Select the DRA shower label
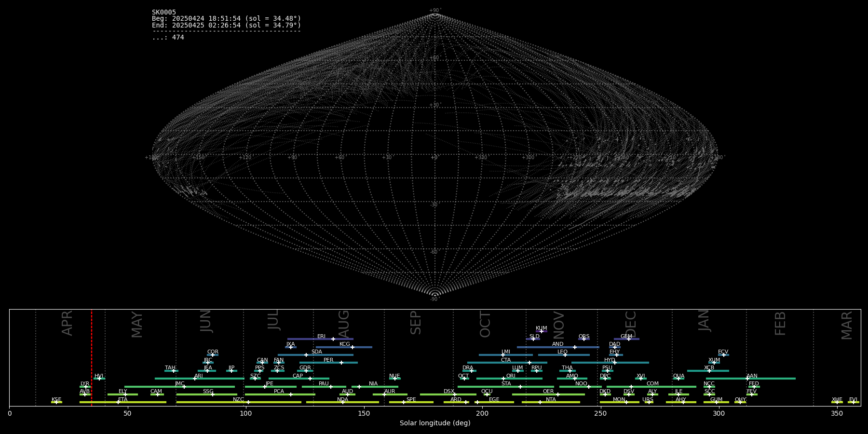The width and height of the screenshot is (868, 434). click(468, 368)
